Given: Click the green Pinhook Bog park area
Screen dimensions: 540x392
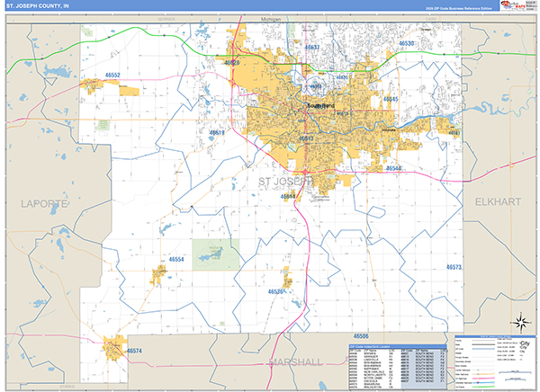Looking at the screenshot, I should click(214, 254).
